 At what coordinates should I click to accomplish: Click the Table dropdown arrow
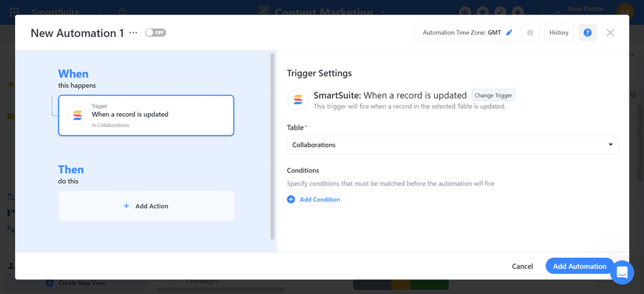[611, 145]
